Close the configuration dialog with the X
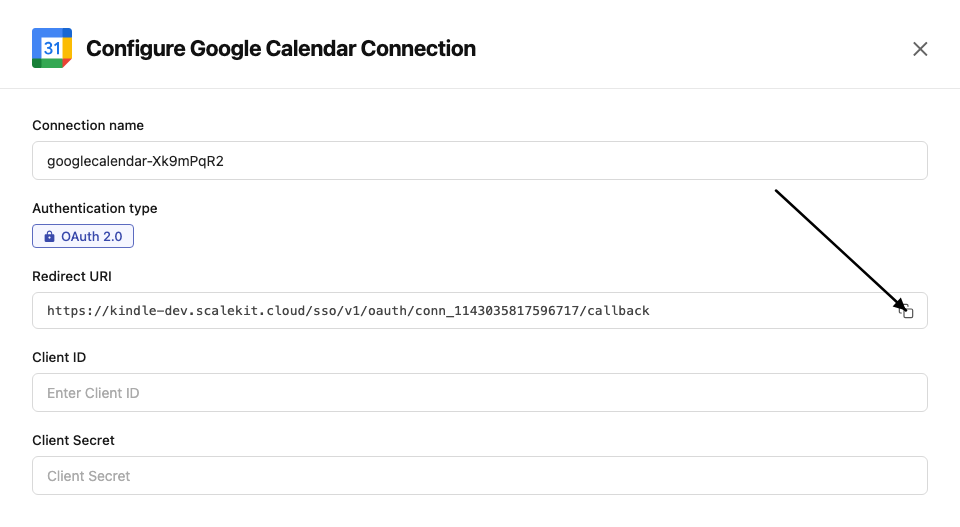 tap(920, 49)
